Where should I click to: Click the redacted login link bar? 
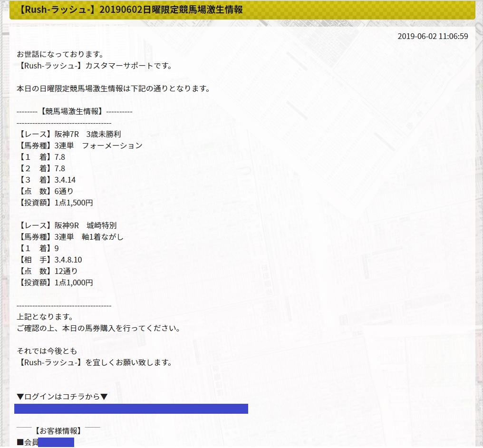[x=131, y=409]
